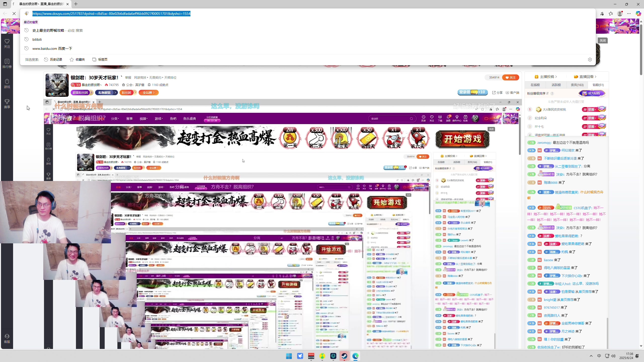
Task: Expand the 超级粉丝团 badge
Action: [x=82, y=93]
